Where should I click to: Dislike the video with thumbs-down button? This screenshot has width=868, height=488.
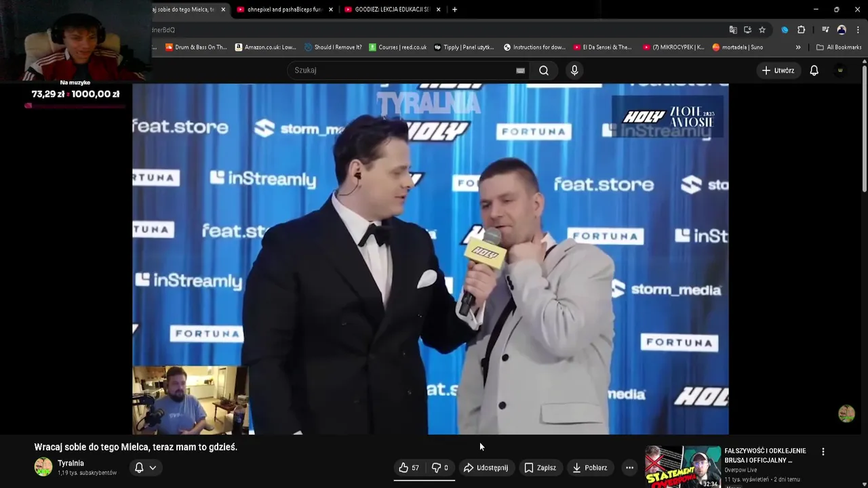click(x=440, y=468)
